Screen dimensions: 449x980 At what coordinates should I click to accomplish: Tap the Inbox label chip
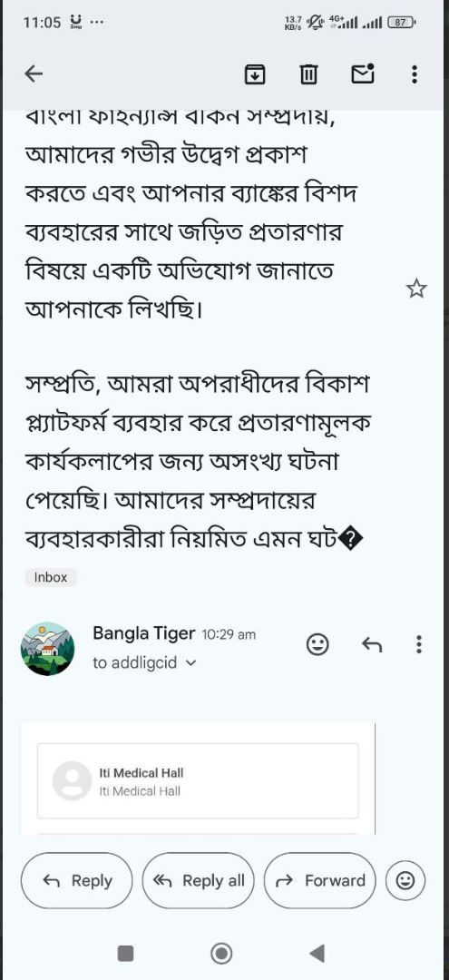click(x=51, y=577)
